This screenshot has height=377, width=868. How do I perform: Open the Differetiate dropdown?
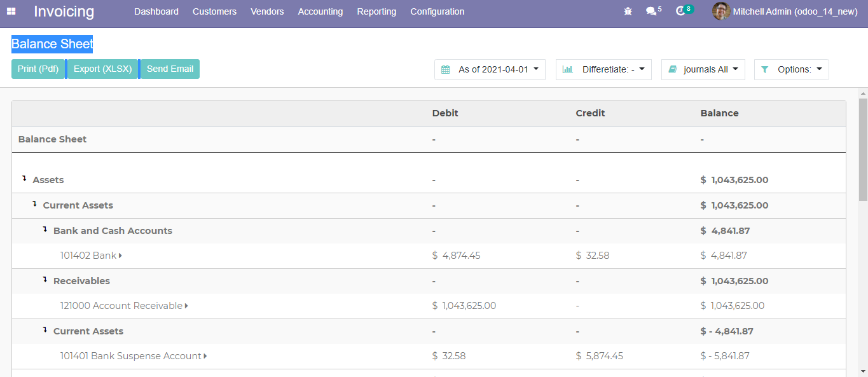(x=603, y=69)
